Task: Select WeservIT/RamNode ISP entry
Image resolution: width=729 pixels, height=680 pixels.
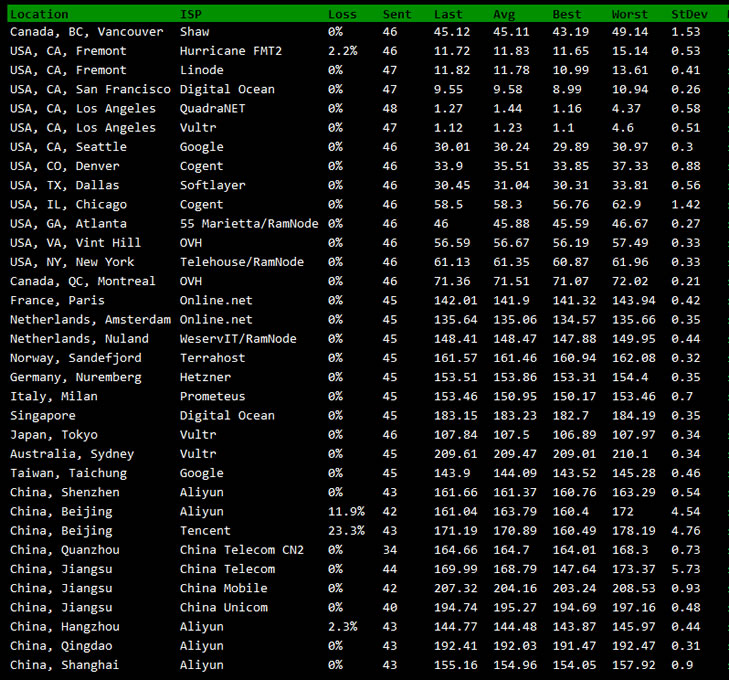Action: point(238,339)
